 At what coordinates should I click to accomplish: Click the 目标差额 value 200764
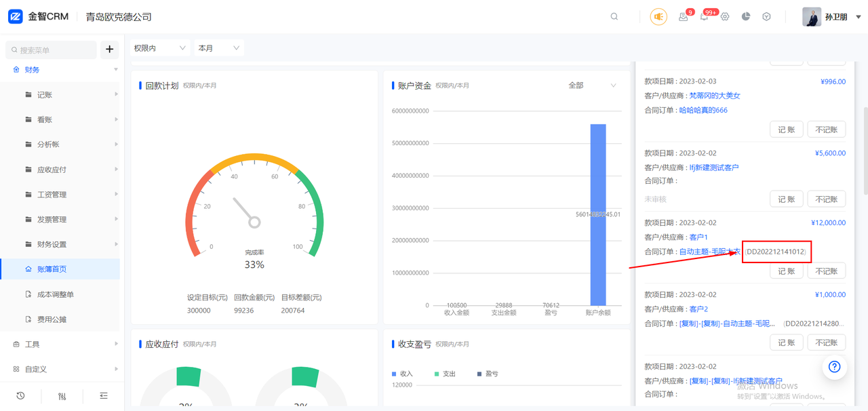pos(293,311)
